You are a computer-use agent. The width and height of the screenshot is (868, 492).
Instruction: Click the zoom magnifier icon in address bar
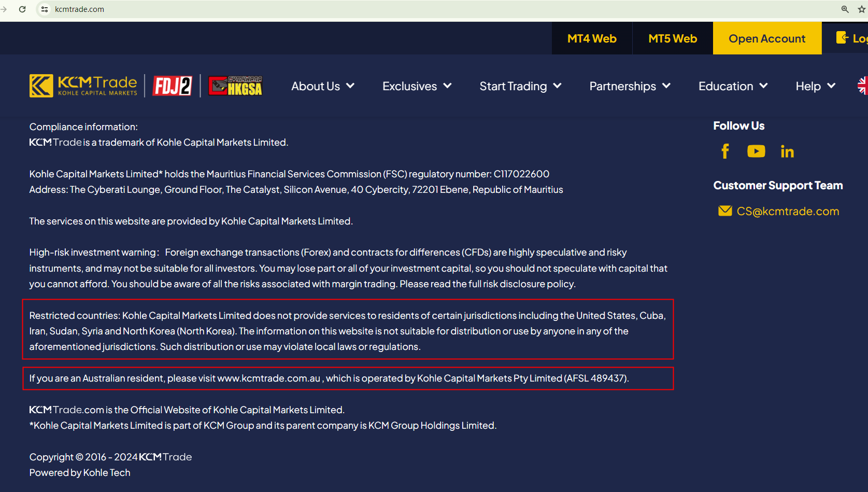(x=845, y=9)
